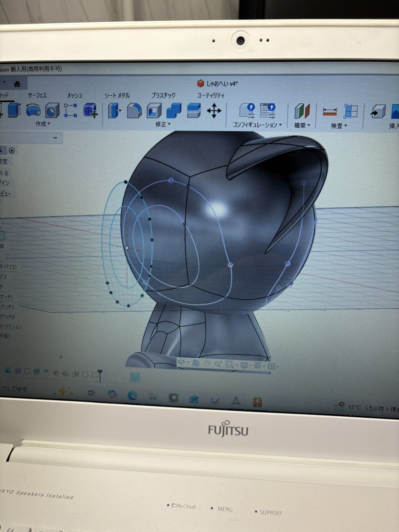Click the stacked plates icon in Modify group
The image size is (399, 532).
coord(194,110)
